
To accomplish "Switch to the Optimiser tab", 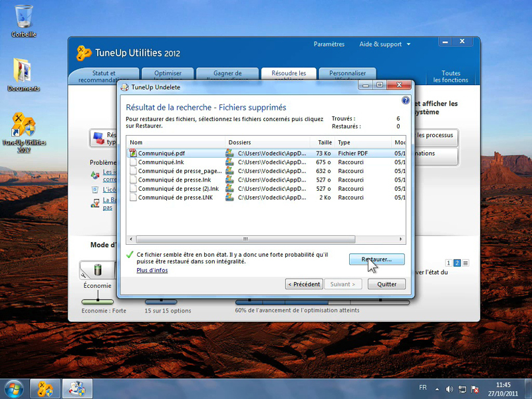I will [x=168, y=75].
